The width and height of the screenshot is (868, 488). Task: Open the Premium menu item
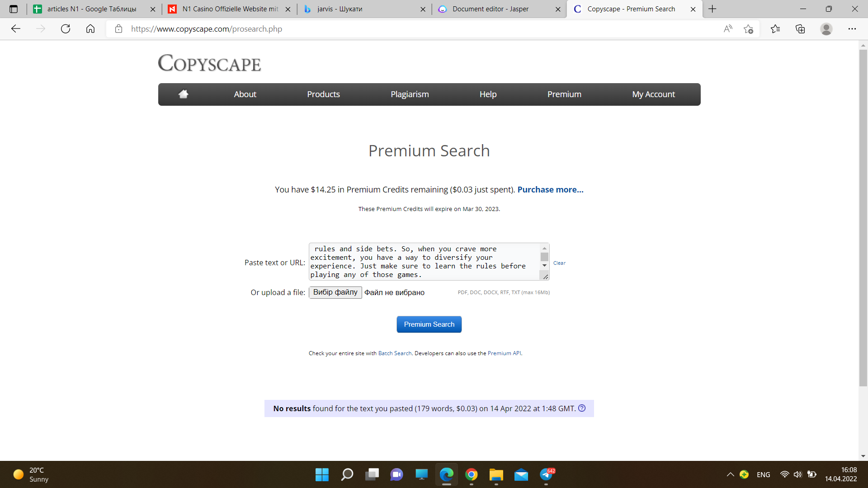[x=564, y=94]
